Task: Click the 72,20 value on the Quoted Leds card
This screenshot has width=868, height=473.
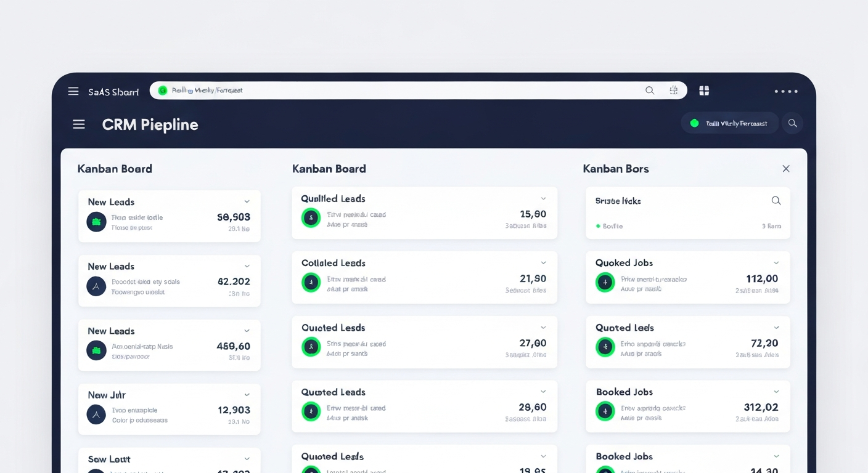Action: click(764, 343)
